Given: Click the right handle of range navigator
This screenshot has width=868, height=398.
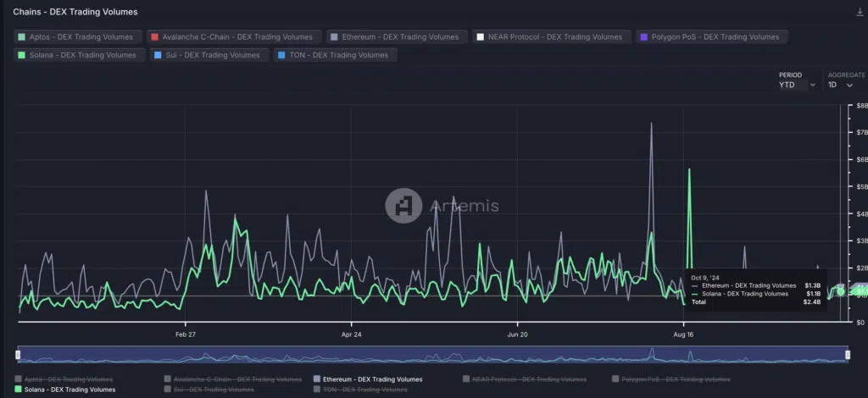Looking at the screenshot, I should 848,354.
